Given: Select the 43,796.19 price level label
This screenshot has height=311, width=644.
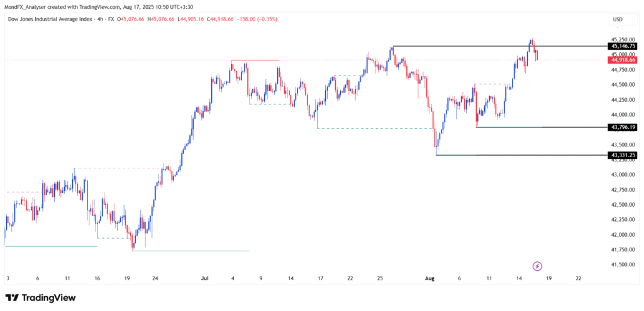Looking at the screenshot, I should (623, 127).
